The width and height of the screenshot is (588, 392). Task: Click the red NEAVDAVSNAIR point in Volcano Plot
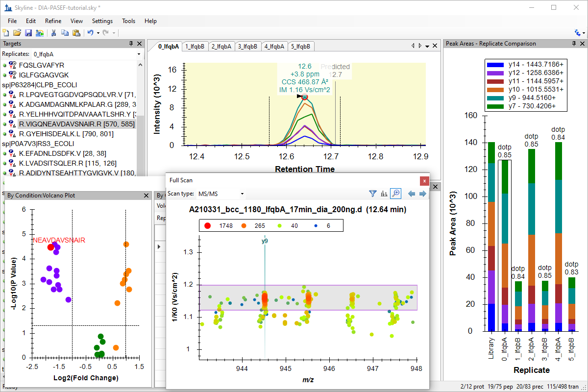(50, 247)
